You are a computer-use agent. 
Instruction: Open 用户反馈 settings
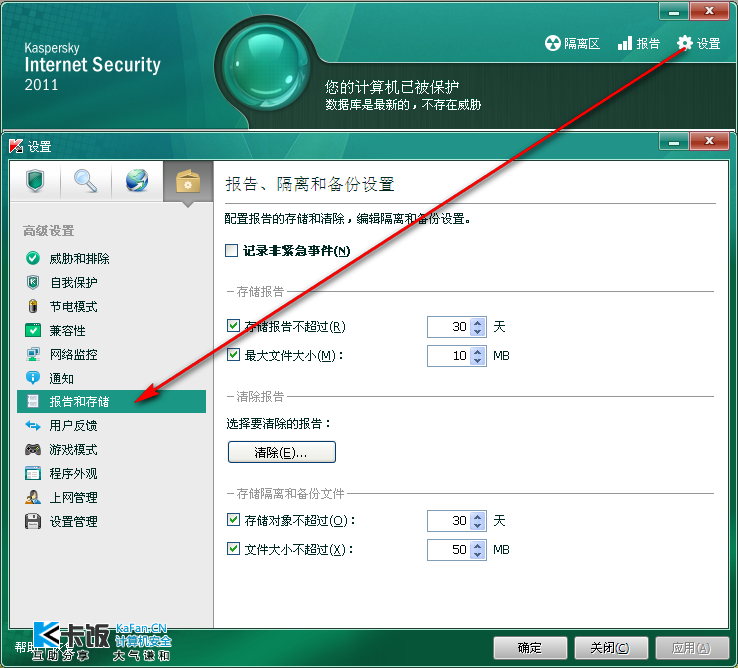[112, 426]
